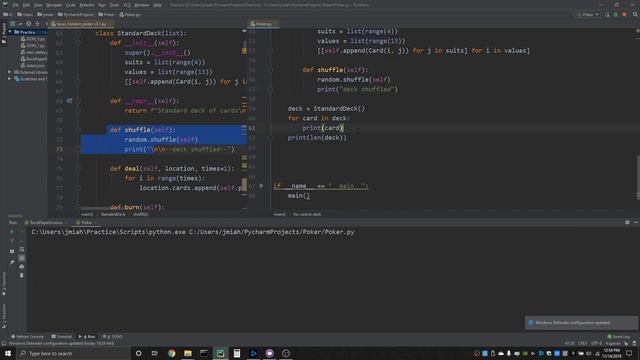Screen dimensions: 640x360
Task: Start debugging with the green bug icon
Action: click(x=616, y=14)
